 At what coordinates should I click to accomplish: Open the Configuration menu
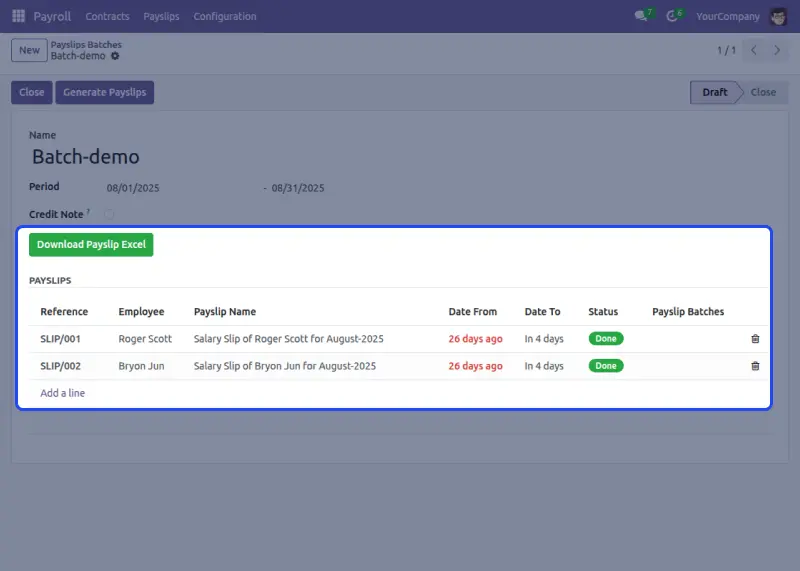pos(224,16)
